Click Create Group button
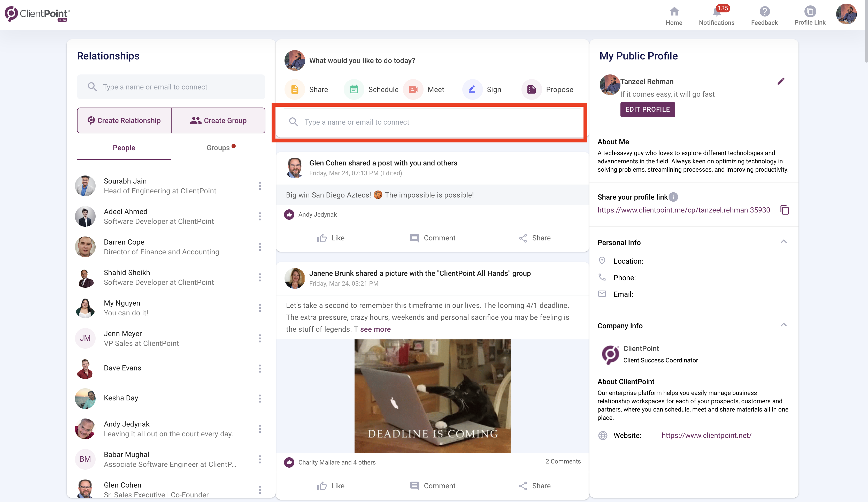 218,121
